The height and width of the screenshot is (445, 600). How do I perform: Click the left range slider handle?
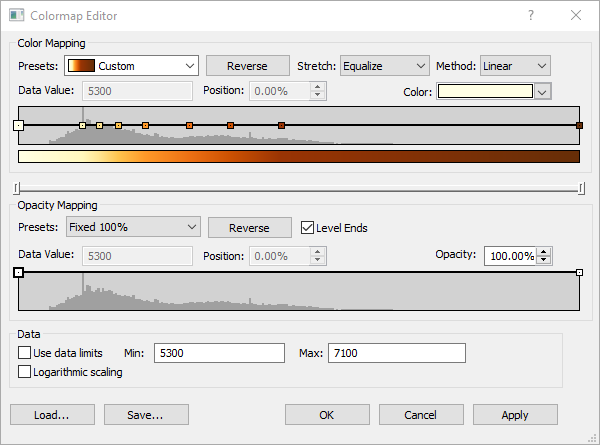point(16,188)
